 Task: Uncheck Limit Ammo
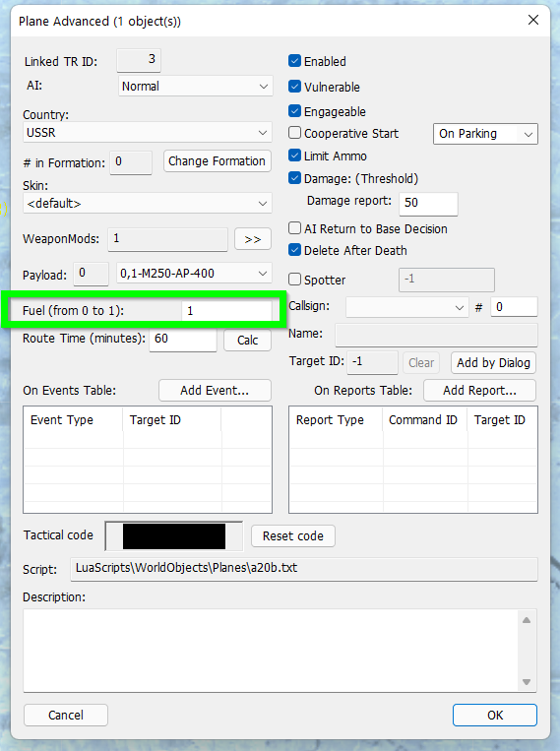(x=294, y=156)
